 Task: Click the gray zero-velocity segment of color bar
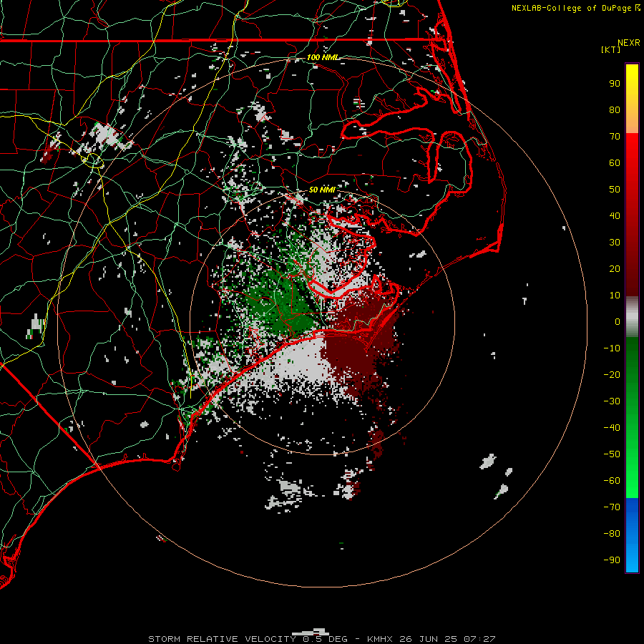pos(632,317)
